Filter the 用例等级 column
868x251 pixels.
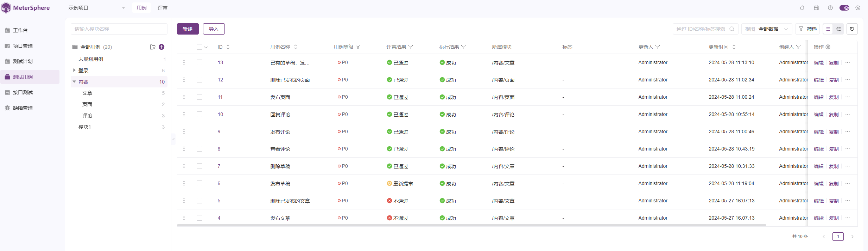[x=358, y=47]
